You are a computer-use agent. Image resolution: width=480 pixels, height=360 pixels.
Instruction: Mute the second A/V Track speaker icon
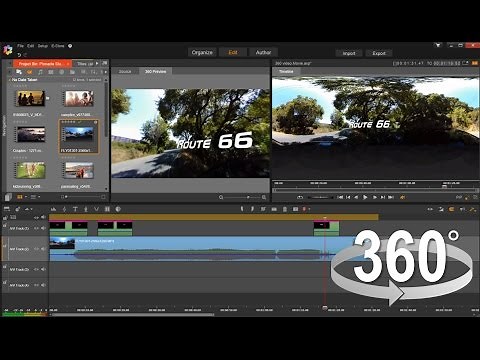[43, 249]
